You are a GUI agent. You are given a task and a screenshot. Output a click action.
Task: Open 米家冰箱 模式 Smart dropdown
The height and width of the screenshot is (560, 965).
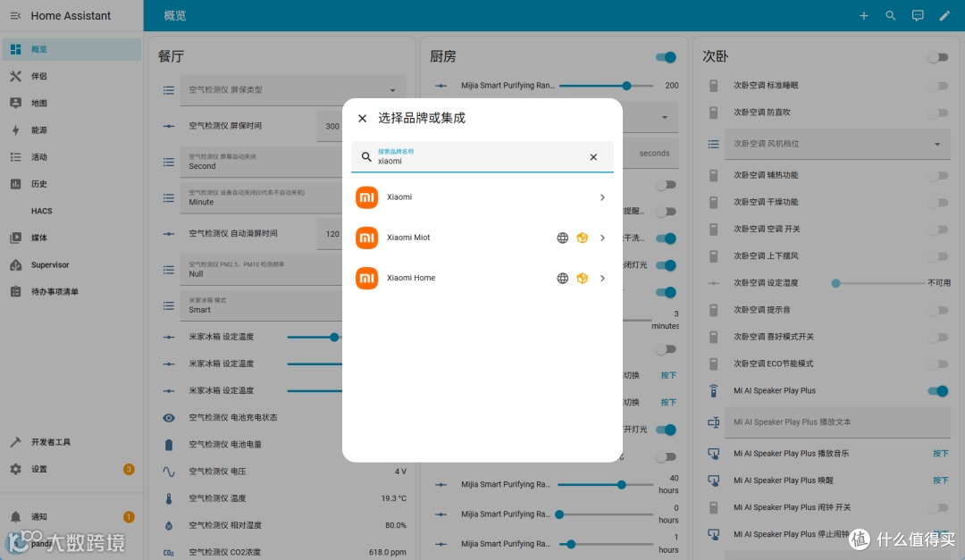261,305
